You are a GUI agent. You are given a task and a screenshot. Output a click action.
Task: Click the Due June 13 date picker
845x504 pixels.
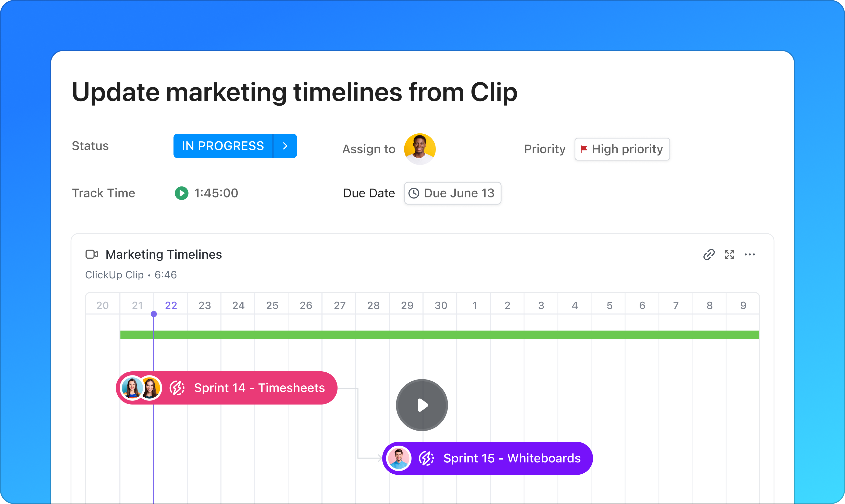451,193
